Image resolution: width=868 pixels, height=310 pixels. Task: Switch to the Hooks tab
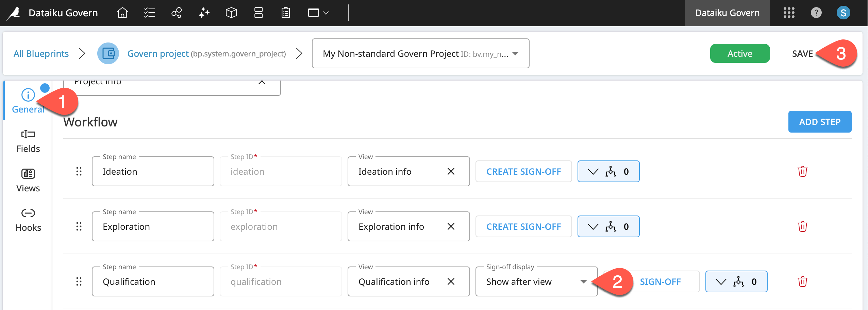pyautogui.click(x=28, y=219)
